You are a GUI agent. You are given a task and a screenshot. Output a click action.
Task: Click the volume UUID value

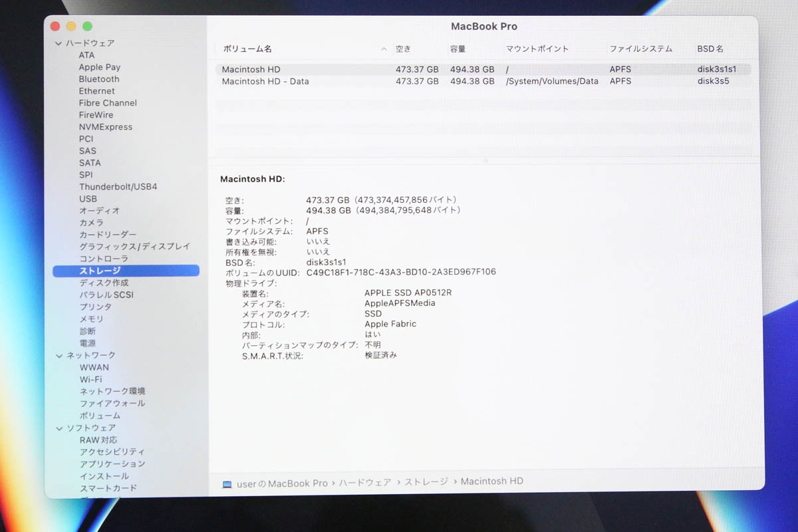401,272
